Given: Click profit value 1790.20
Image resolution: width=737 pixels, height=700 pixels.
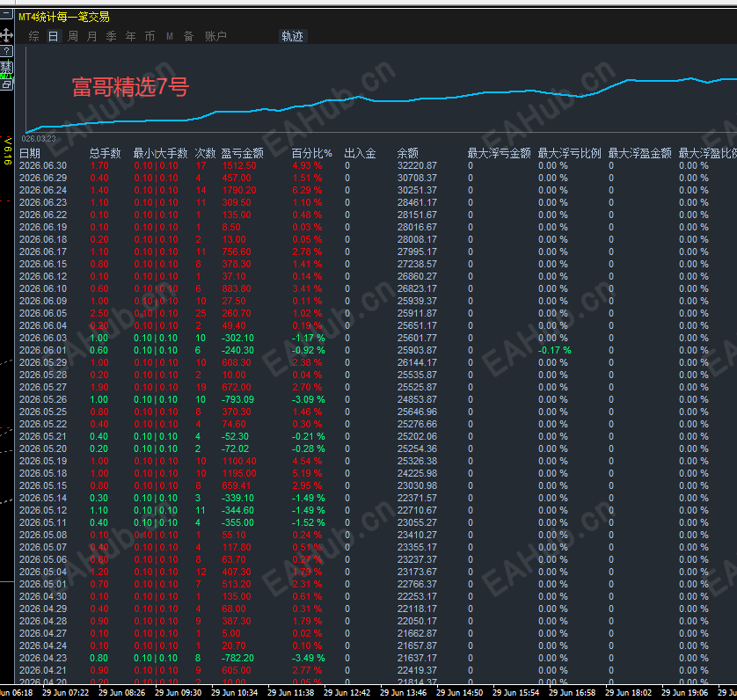Looking at the screenshot, I should pyautogui.click(x=239, y=191).
